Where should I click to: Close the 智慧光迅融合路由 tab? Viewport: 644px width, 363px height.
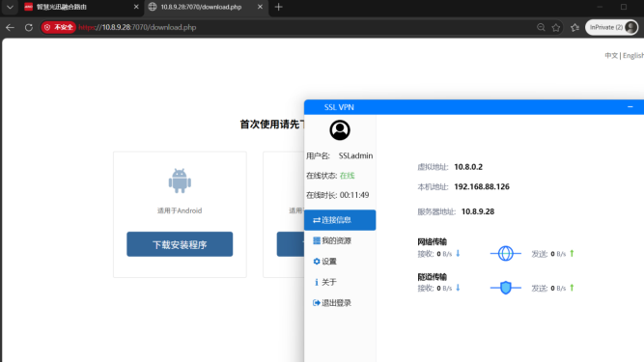coord(136,7)
